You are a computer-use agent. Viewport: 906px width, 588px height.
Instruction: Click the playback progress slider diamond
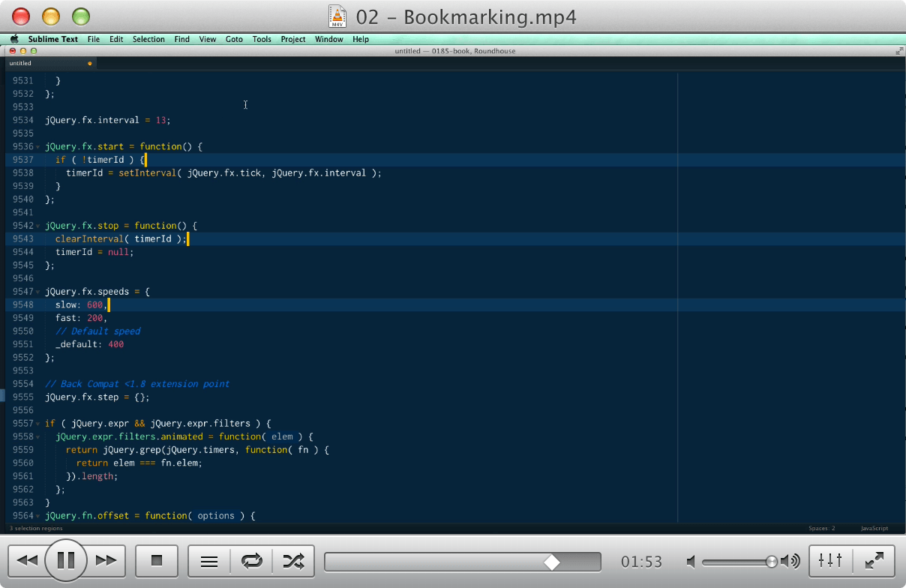pos(553,560)
